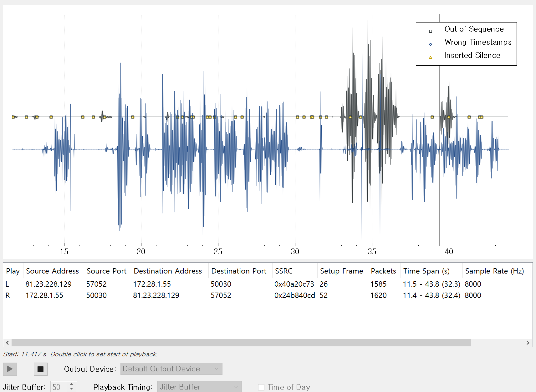Click the Wrong Timestamps legend marker
The width and height of the screenshot is (536, 392).
coord(431,44)
